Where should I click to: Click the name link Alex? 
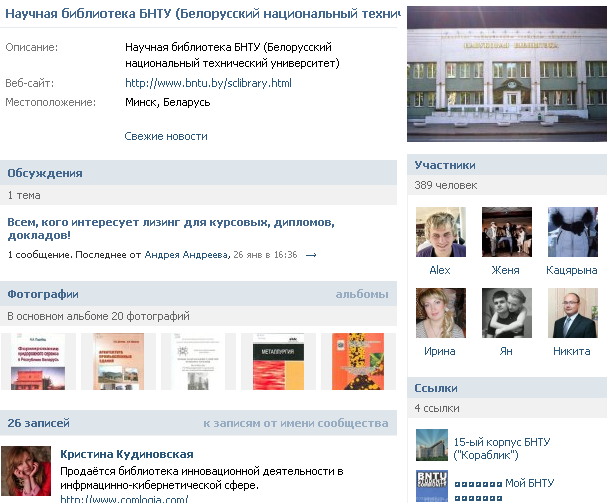pos(440,270)
